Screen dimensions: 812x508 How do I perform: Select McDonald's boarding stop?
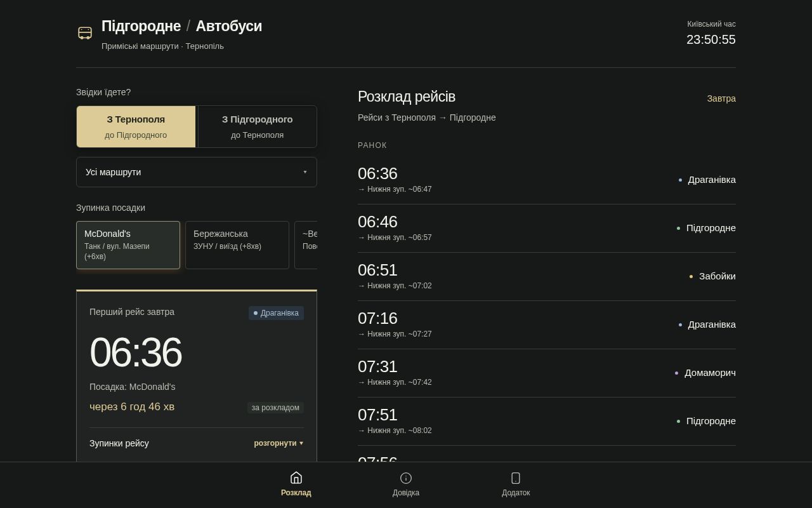point(128,245)
